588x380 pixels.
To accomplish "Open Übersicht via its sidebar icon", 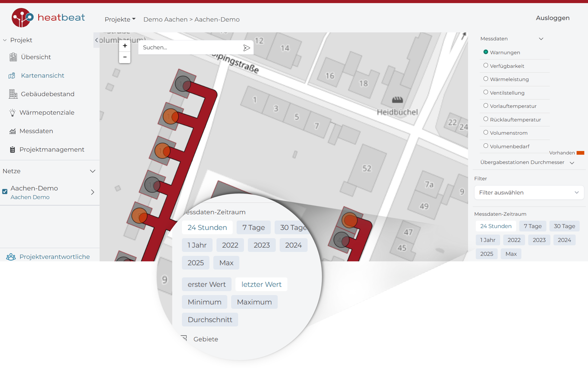I will point(13,57).
